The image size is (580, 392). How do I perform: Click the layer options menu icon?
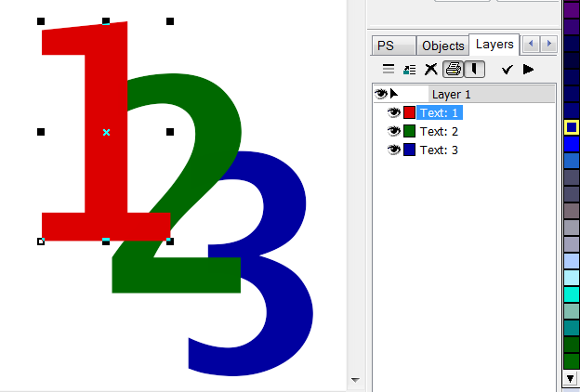coord(389,69)
